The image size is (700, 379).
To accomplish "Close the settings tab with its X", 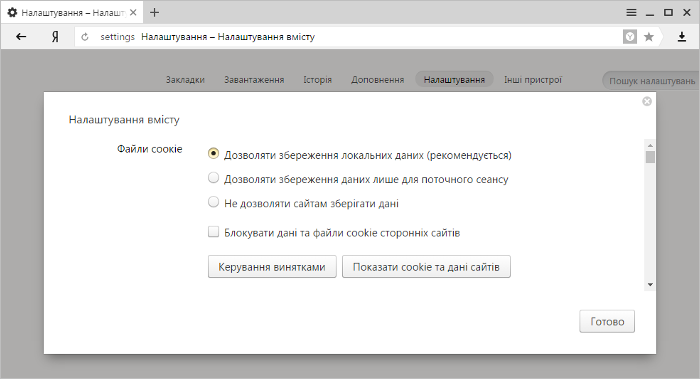I will [133, 12].
